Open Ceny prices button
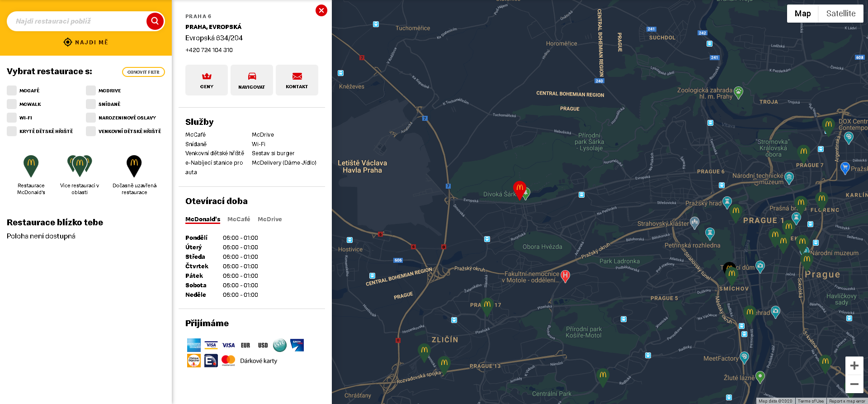This screenshot has height=404, width=868. point(207,80)
